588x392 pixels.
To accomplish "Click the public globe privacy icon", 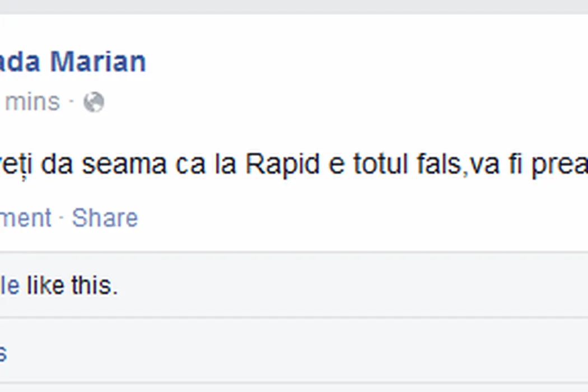I will tap(94, 102).
